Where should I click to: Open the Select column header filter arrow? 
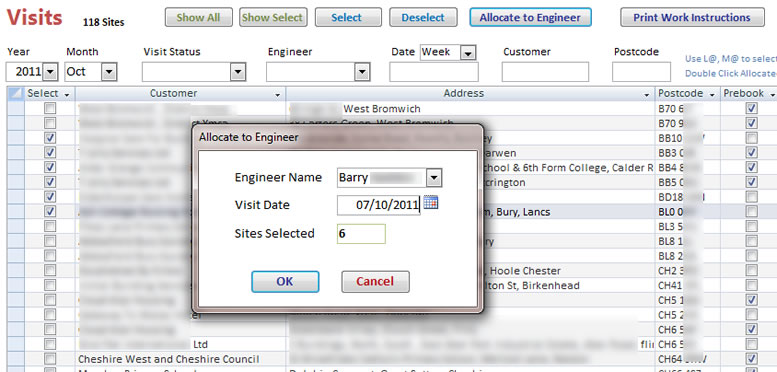67,94
